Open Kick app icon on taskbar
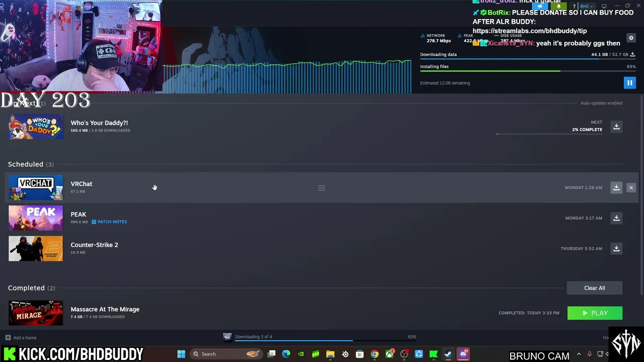 [x=433, y=354]
